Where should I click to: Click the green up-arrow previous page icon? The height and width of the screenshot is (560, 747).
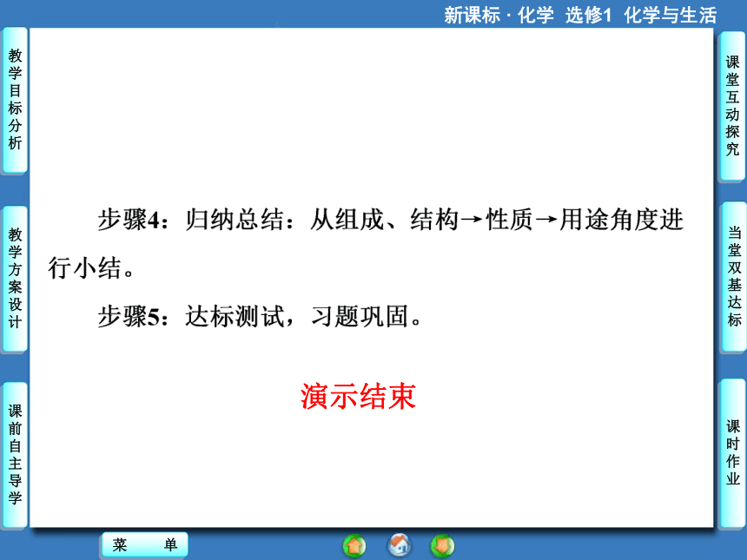354,546
